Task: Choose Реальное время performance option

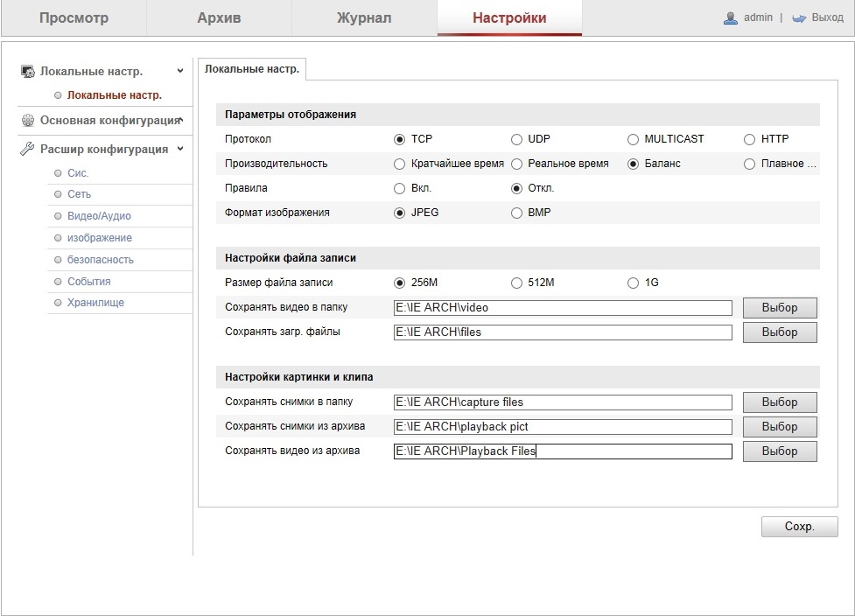Action: pyautogui.click(x=516, y=164)
